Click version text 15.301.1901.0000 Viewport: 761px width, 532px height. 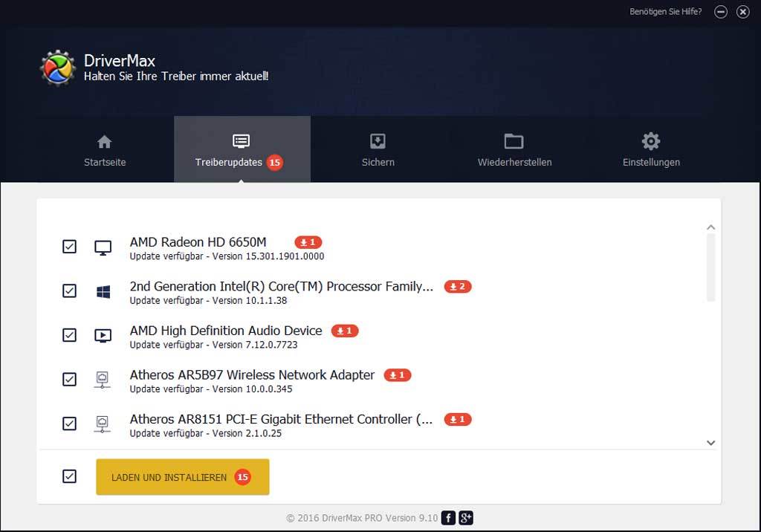[285, 256]
